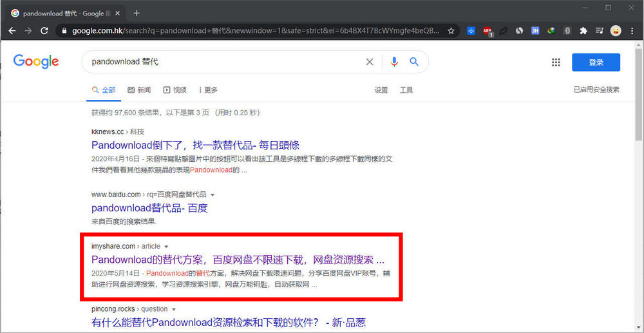Click the 登录 sign-in button
This screenshot has height=333, width=644.
(596, 62)
